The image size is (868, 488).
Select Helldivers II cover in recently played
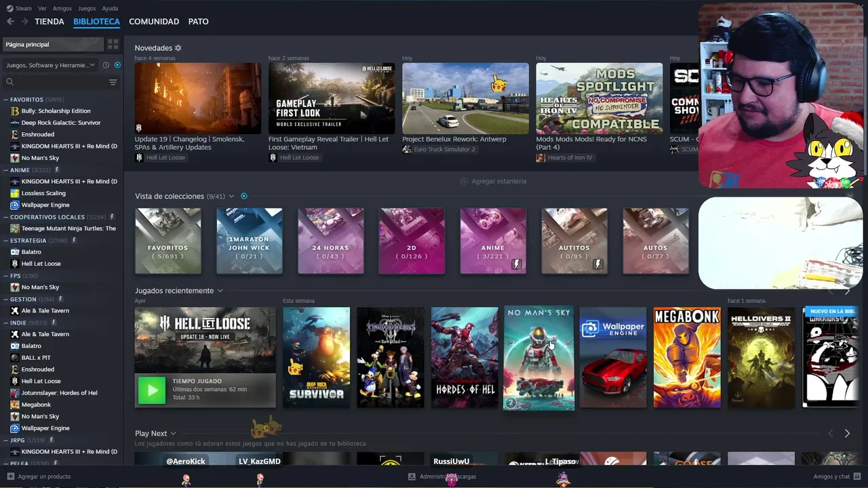pos(761,358)
